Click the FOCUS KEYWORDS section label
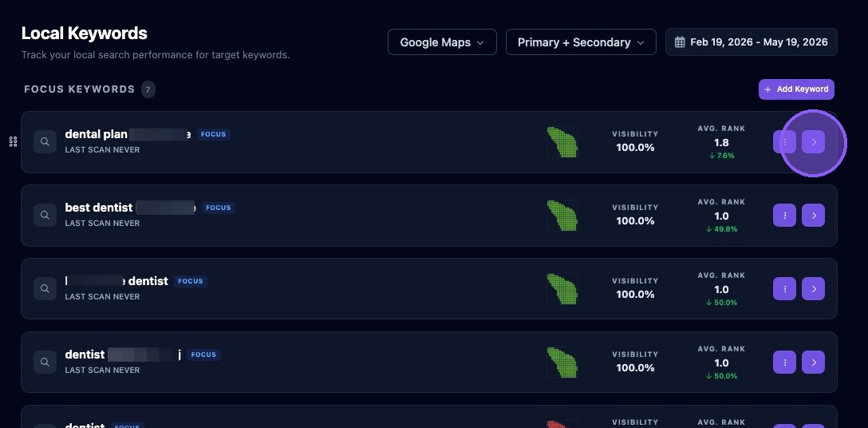Image resolution: width=868 pixels, height=428 pixels. pyautogui.click(x=80, y=89)
